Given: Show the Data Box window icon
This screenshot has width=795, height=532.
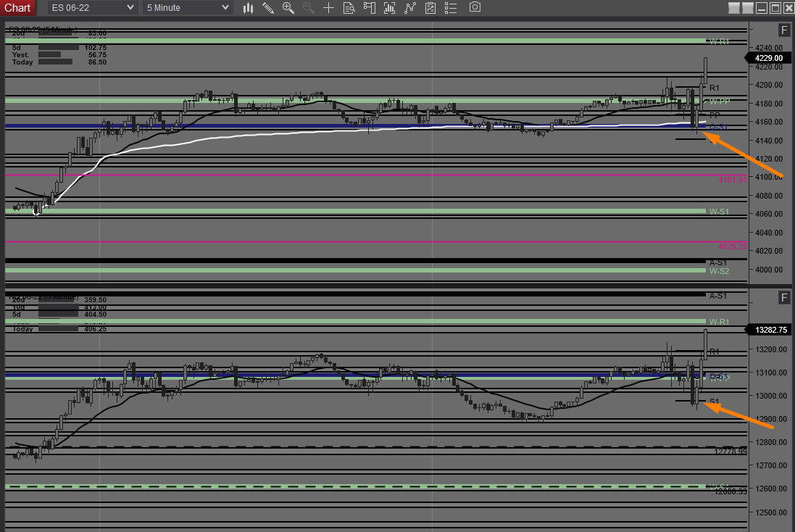Looking at the screenshot, I should click(x=349, y=7).
